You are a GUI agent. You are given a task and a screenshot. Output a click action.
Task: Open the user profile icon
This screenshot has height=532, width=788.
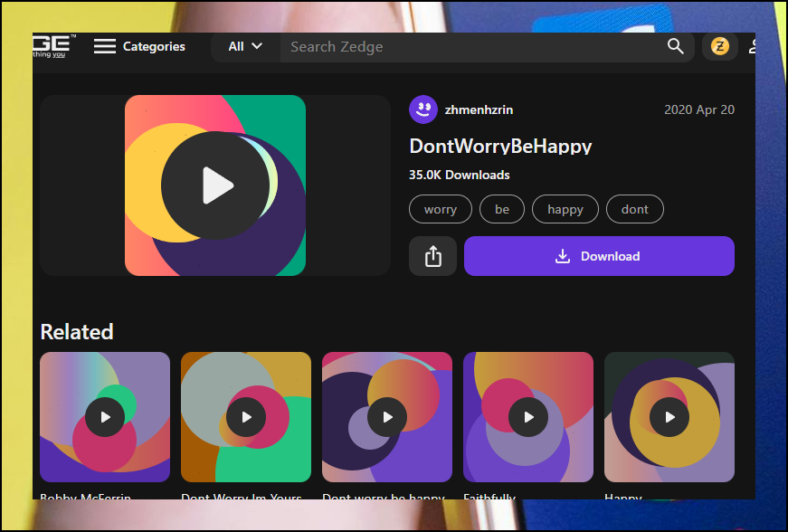click(x=752, y=47)
